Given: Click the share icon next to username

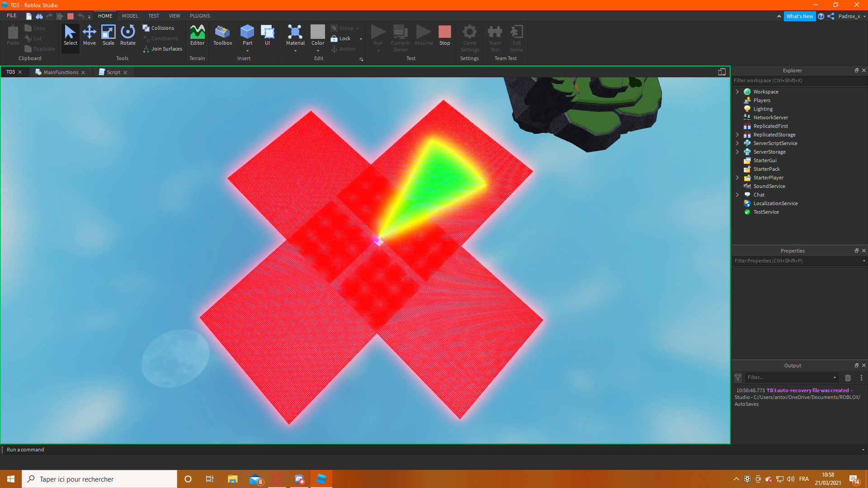Looking at the screenshot, I should pos(831,16).
